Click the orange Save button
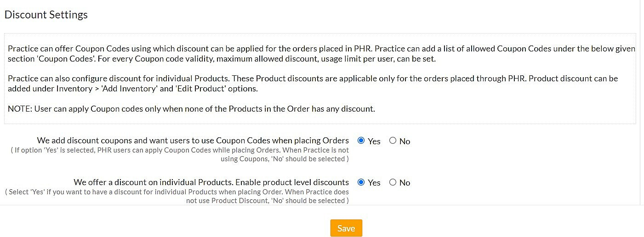This screenshot has width=644, height=237. tap(346, 228)
